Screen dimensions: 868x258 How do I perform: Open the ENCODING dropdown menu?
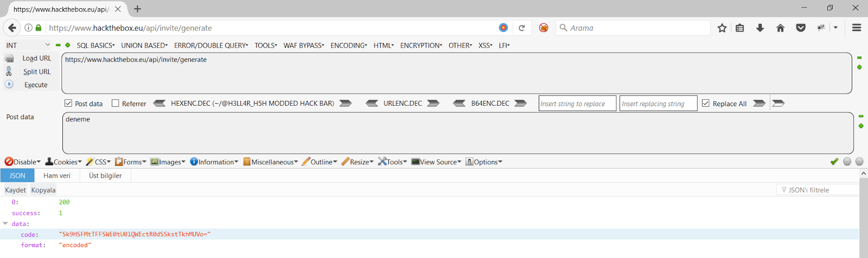(349, 46)
